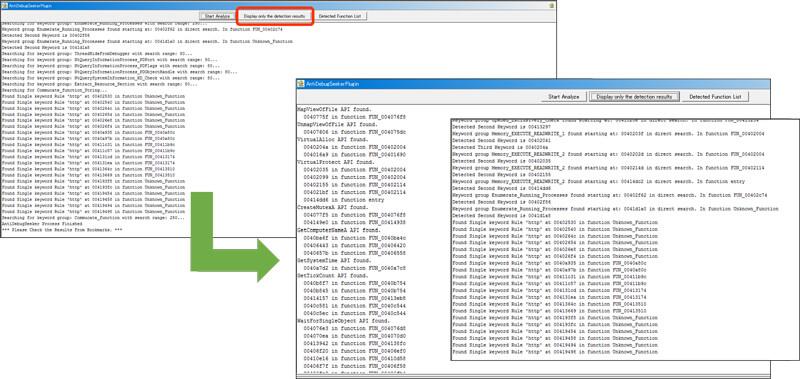Select '00414dd6 in function entry' under VirtualProtect
Viewport: 800px width, 379px height.
click(x=344, y=200)
